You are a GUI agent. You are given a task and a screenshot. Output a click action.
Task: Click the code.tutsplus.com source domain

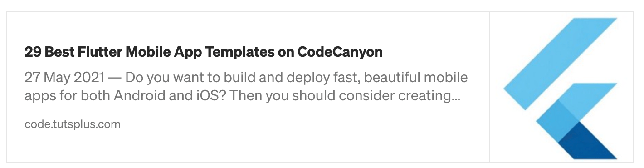pyautogui.click(x=73, y=124)
